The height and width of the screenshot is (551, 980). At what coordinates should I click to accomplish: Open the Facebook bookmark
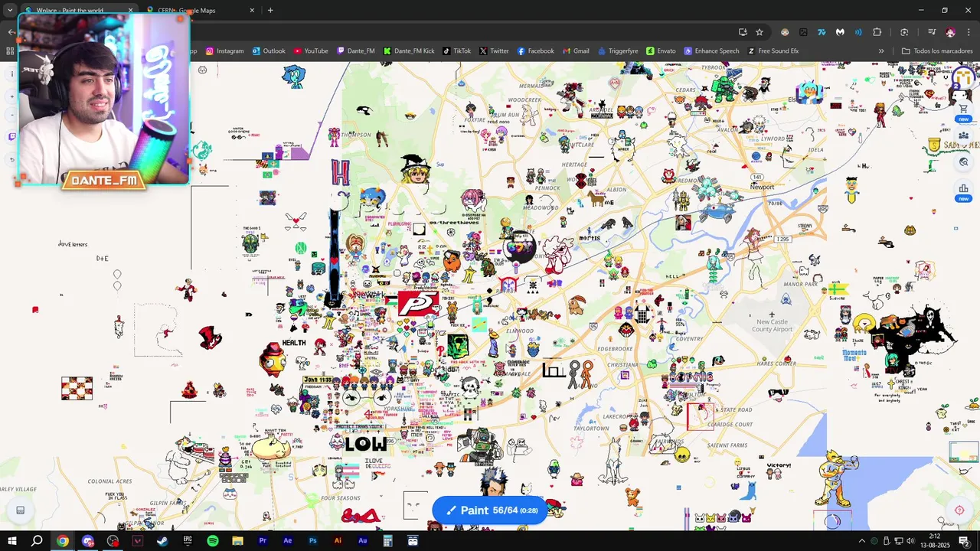[x=535, y=51]
